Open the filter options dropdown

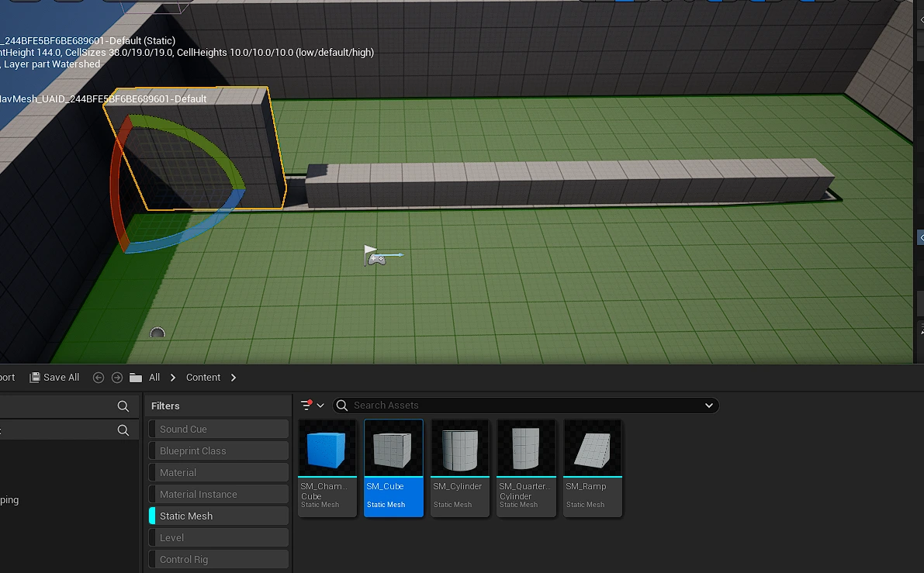312,405
